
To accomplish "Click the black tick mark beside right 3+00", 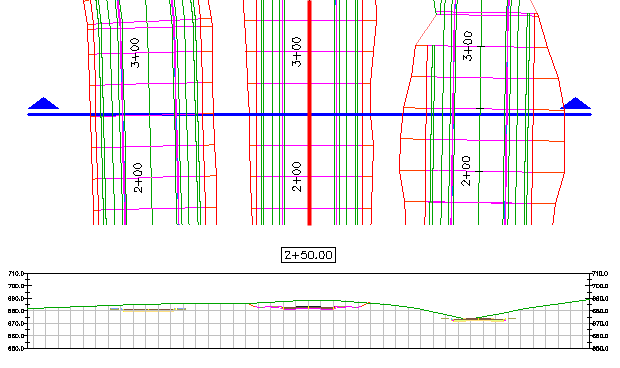I will [480, 47].
